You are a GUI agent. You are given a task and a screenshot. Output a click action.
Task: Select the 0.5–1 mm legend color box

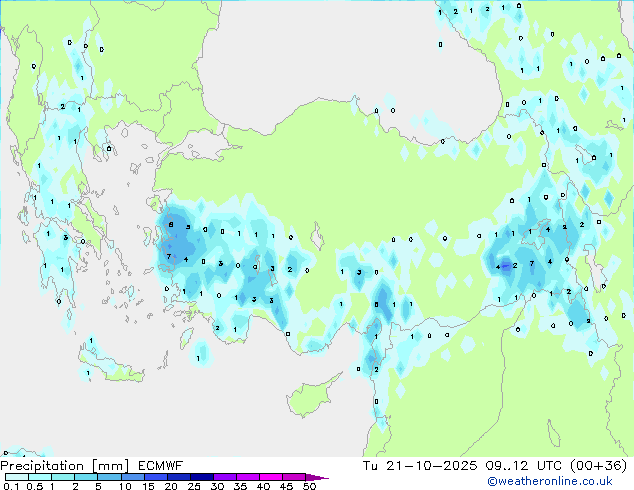pyautogui.click(x=40, y=477)
